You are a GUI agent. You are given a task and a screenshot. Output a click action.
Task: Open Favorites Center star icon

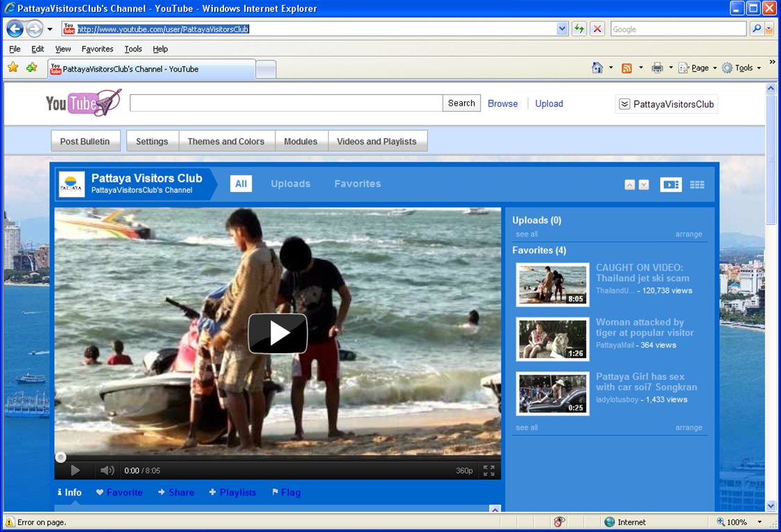[13, 68]
